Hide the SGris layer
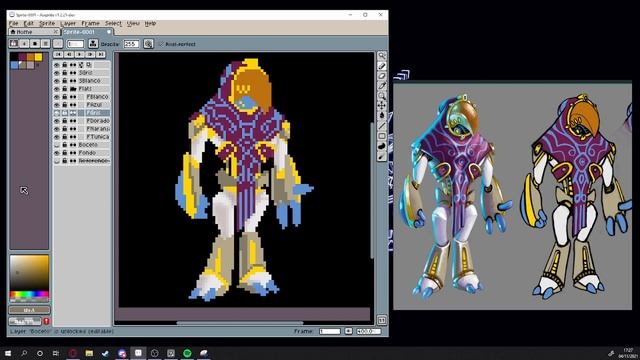This screenshot has height=360, width=640. point(57,73)
